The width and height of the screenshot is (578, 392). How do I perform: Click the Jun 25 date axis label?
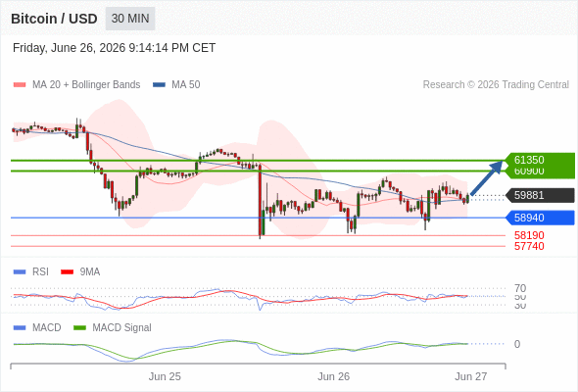coord(165,376)
